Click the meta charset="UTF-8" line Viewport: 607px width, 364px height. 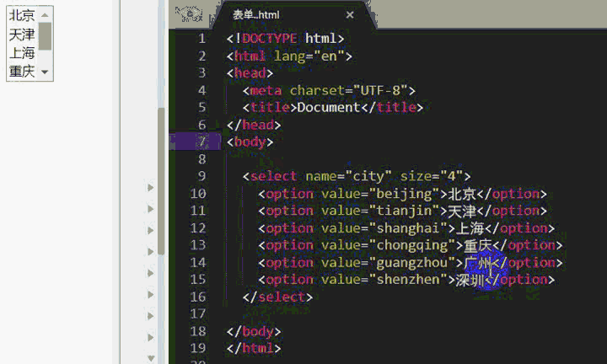329,90
